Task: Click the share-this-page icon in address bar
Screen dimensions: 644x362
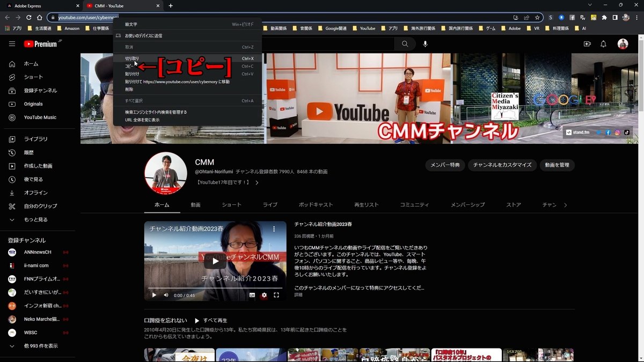Action: tap(527, 17)
